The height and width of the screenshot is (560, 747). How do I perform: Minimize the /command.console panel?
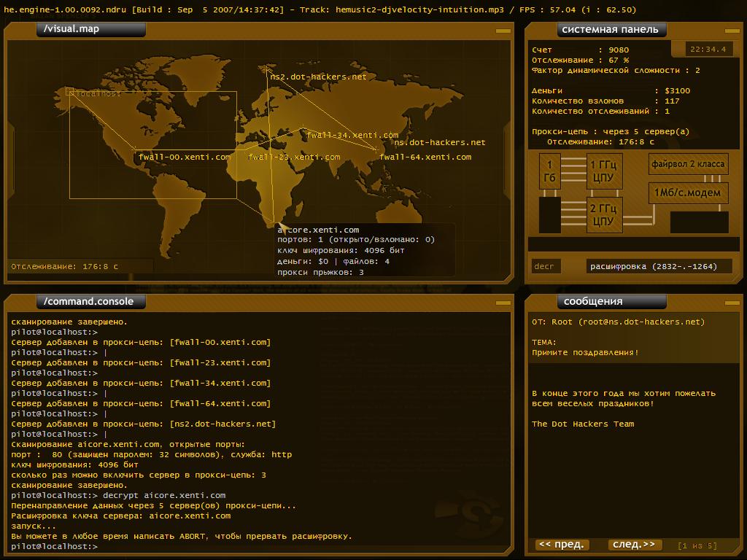(x=503, y=303)
